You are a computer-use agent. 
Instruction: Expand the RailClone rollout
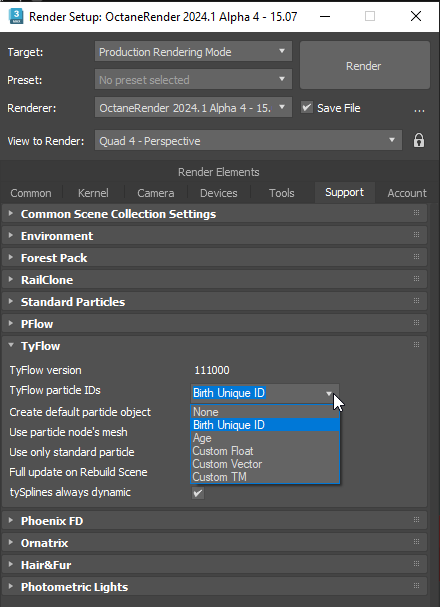tap(11, 279)
